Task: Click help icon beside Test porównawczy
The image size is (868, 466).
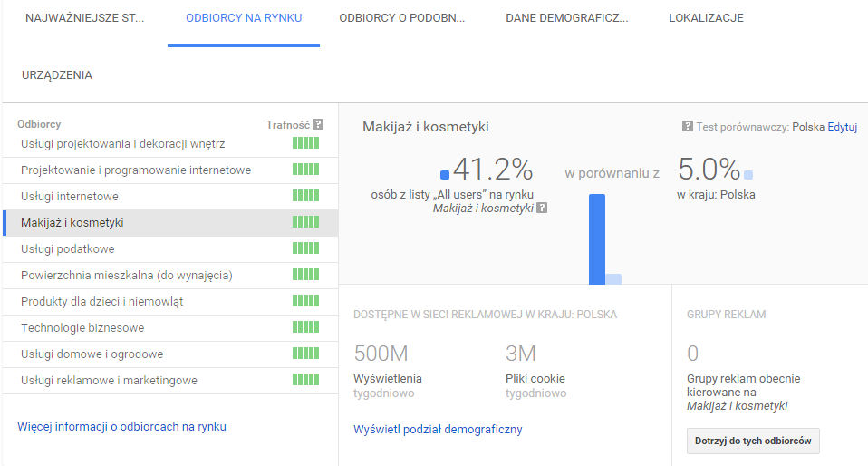Action: point(688,127)
